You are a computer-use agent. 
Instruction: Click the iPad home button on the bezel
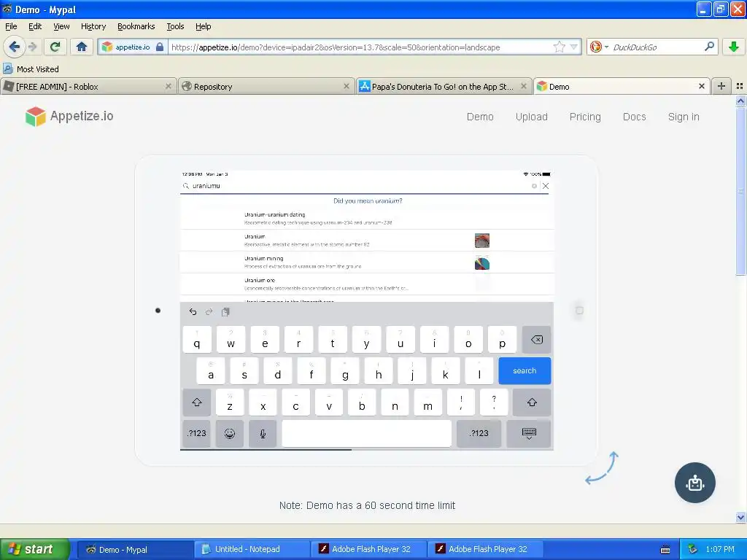click(579, 311)
